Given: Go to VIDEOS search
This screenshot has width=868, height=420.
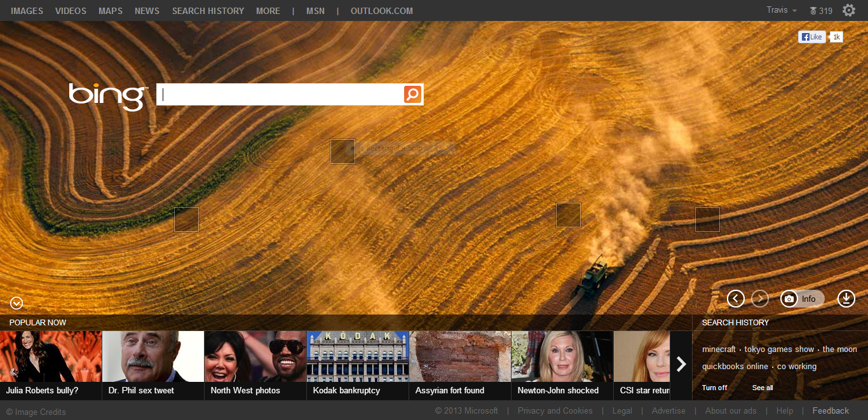Looking at the screenshot, I should [x=71, y=11].
